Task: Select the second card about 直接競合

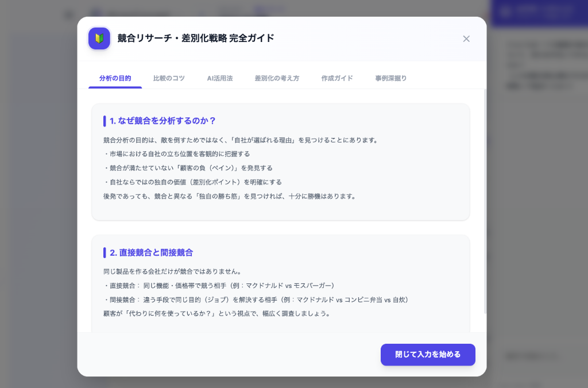Action: tap(280, 282)
